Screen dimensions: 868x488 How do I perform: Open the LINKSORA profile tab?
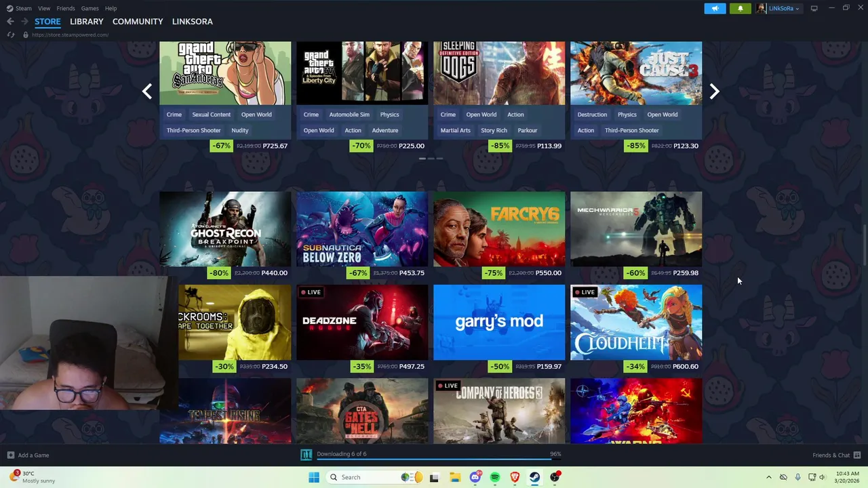(193, 22)
